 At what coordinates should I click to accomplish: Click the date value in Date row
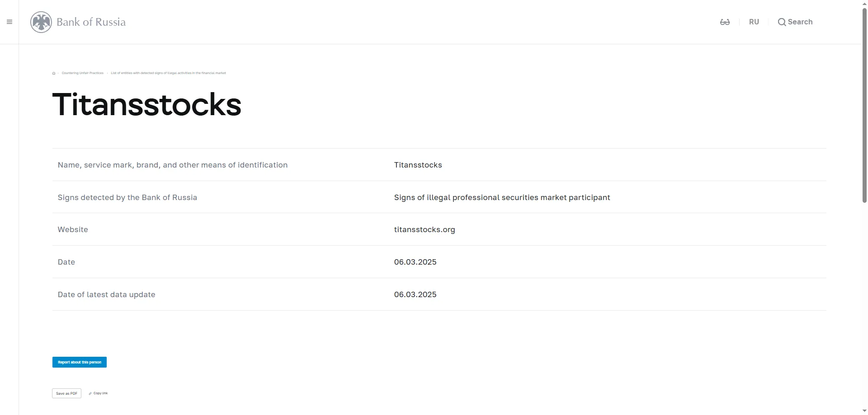coord(415,262)
